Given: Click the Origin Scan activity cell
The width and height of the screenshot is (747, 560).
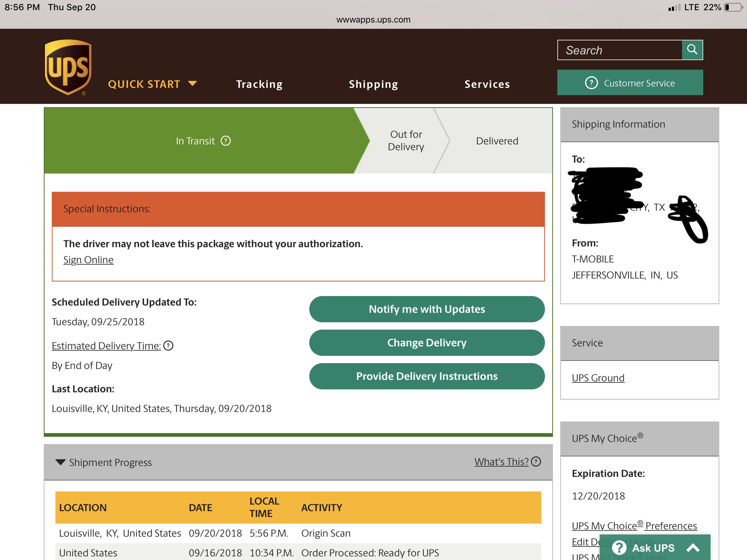Looking at the screenshot, I should pos(326,533).
